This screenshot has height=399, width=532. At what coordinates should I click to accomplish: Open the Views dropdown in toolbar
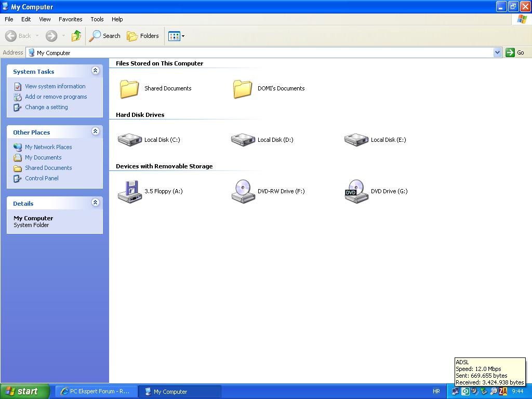coord(177,36)
